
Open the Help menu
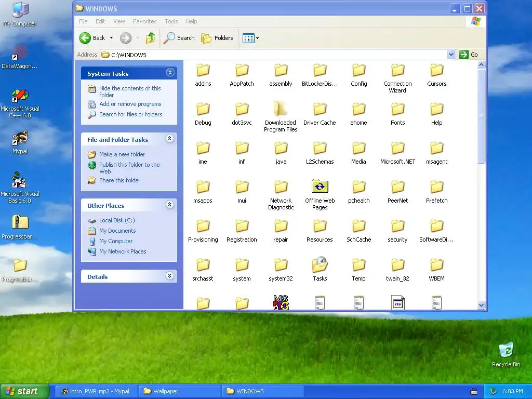click(x=191, y=21)
